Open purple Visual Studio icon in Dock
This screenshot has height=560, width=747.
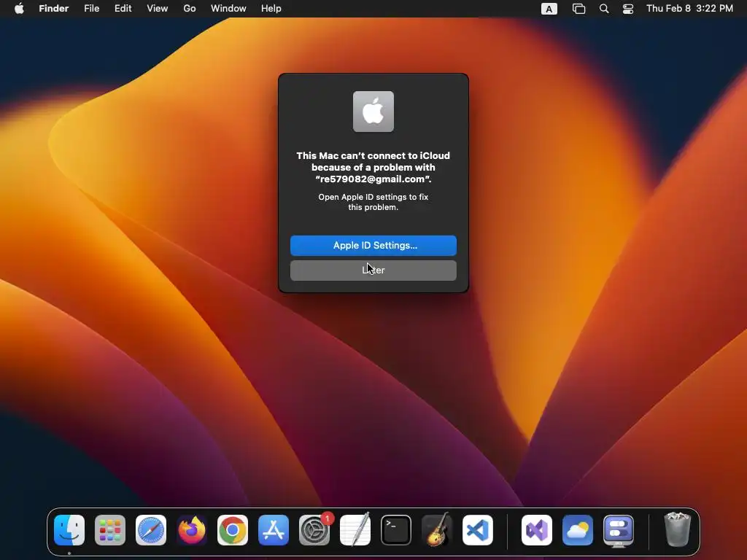click(537, 530)
